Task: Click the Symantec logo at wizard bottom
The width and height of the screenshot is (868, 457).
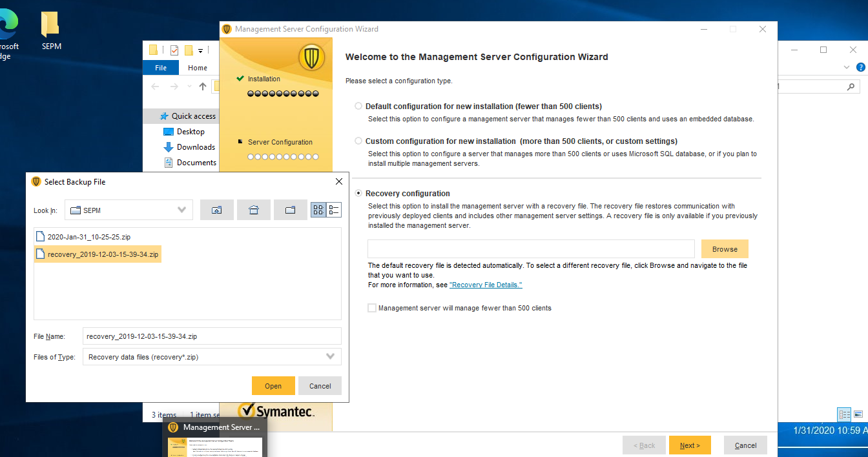Action: point(276,411)
